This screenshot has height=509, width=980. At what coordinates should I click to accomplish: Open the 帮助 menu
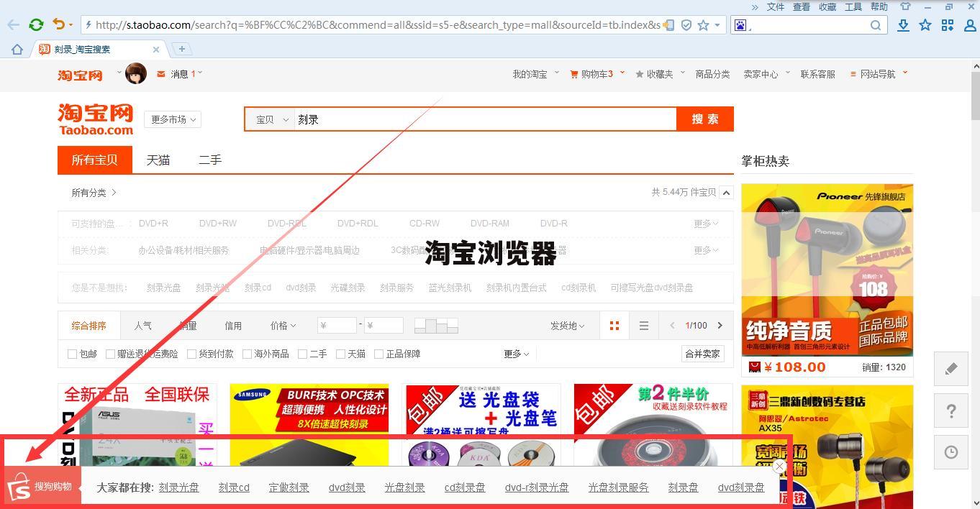(x=879, y=6)
